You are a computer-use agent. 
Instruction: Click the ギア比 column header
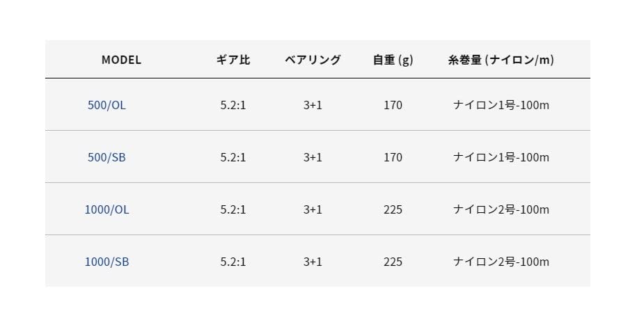click(x=233, y=60)
